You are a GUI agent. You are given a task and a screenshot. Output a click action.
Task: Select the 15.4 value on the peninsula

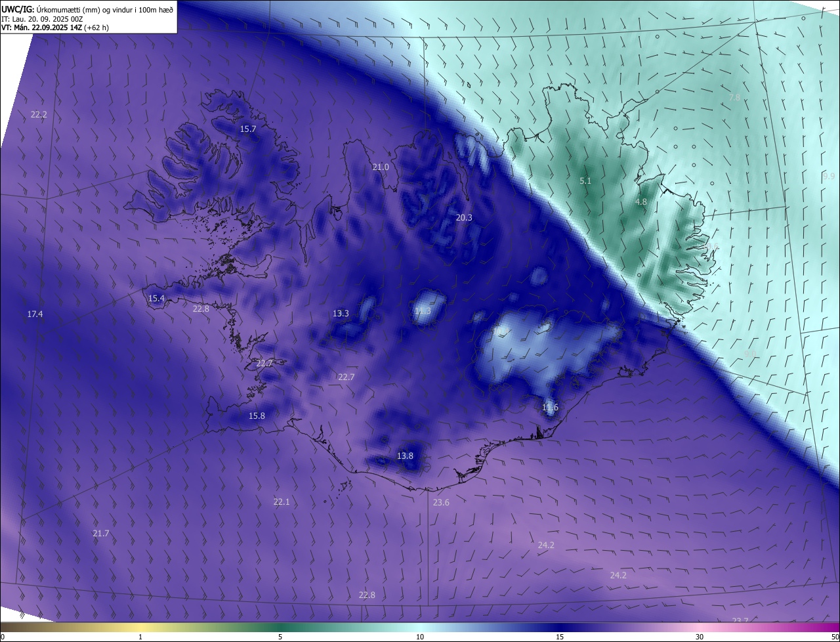click(156, 298)
